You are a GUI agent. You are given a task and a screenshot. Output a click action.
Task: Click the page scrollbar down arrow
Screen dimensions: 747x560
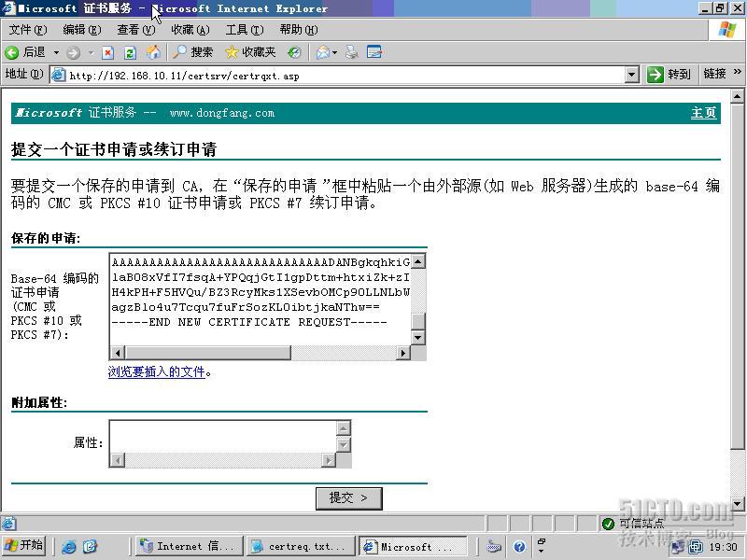pos(737,503)
